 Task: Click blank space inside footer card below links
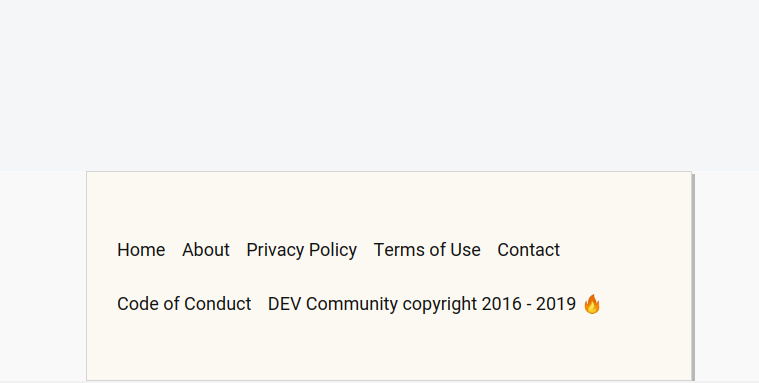(x=389, y=351)
